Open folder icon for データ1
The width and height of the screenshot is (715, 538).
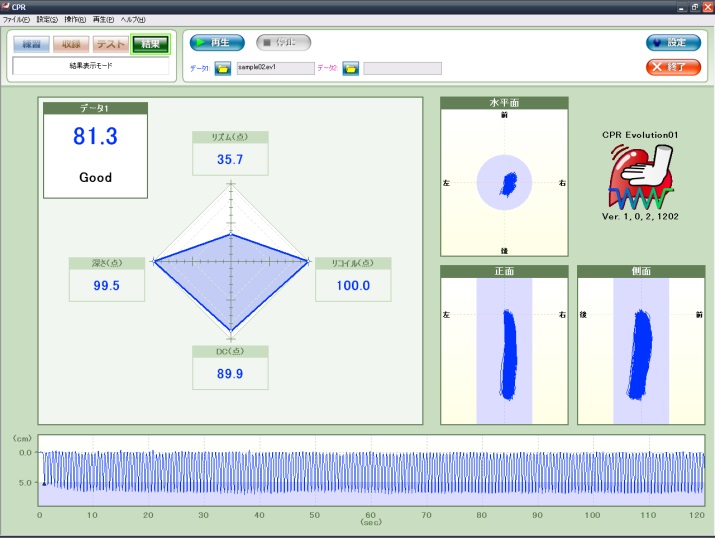(222, 68)
